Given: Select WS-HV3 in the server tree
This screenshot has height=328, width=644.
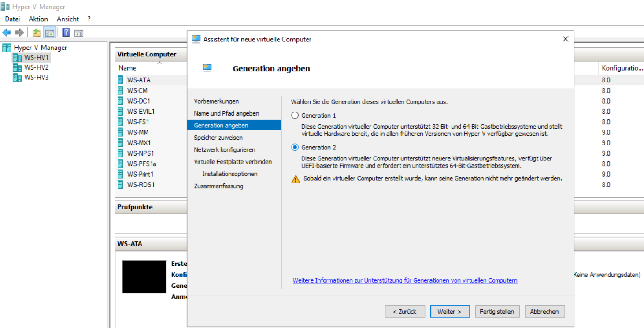Looking at the screenshot, I should [36, 78].
